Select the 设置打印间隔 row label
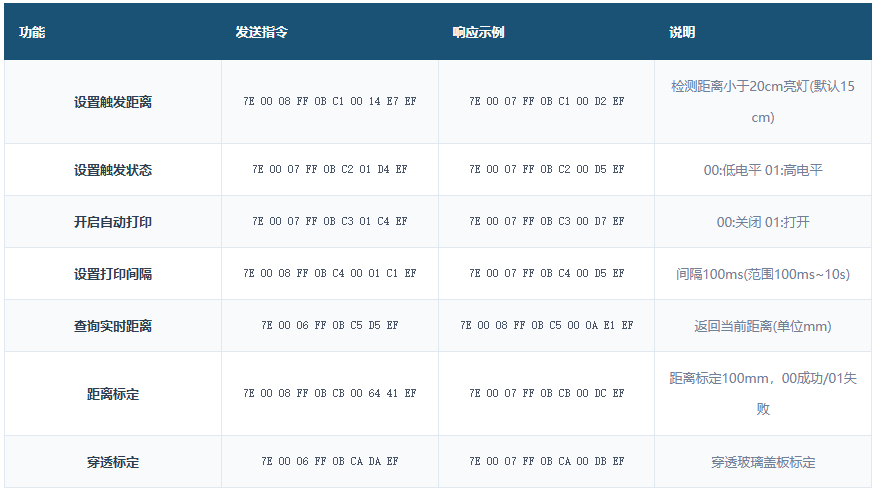Screen dimensions: 877x491 coord(113,274)
